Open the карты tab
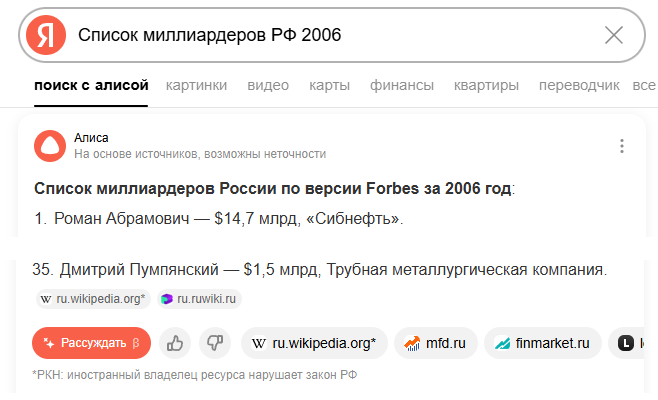 [x=329, y=85]
